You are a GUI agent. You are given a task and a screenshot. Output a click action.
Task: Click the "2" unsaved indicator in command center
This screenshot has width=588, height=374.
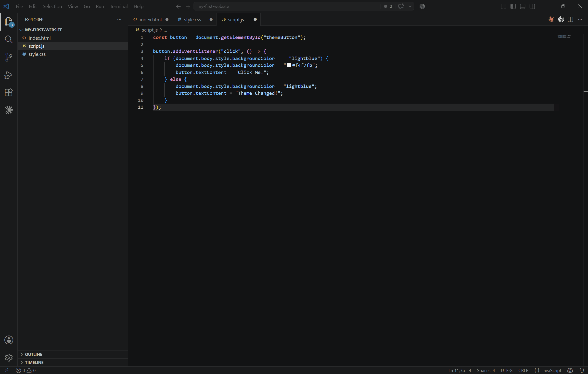(388, 6)
